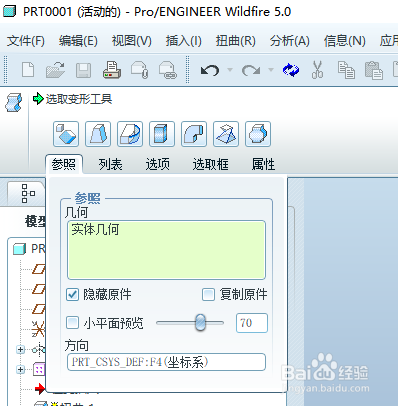Open the 文件(F) menu
398x406 pixels.
click(x=26, y=41)
